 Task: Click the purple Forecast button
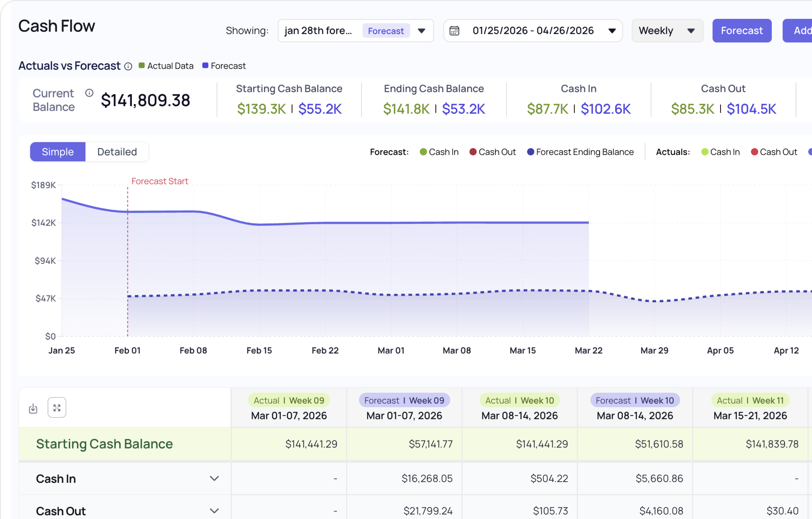[x=741, y=31]
